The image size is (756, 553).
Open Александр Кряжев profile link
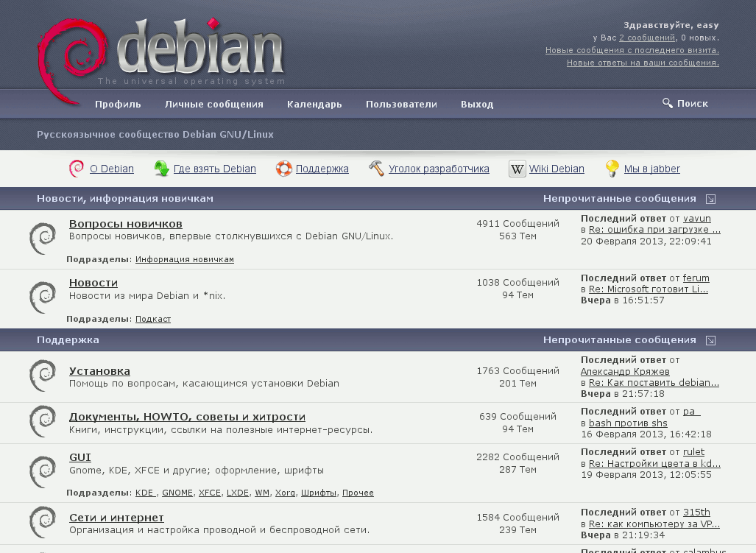tap(625, 371)
